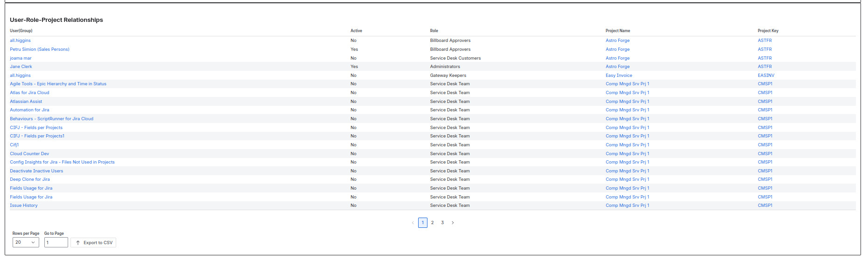Click Billboard Approvers in Petru Simion row
Viewport: 868px width, 260px height.
[450, 49]
